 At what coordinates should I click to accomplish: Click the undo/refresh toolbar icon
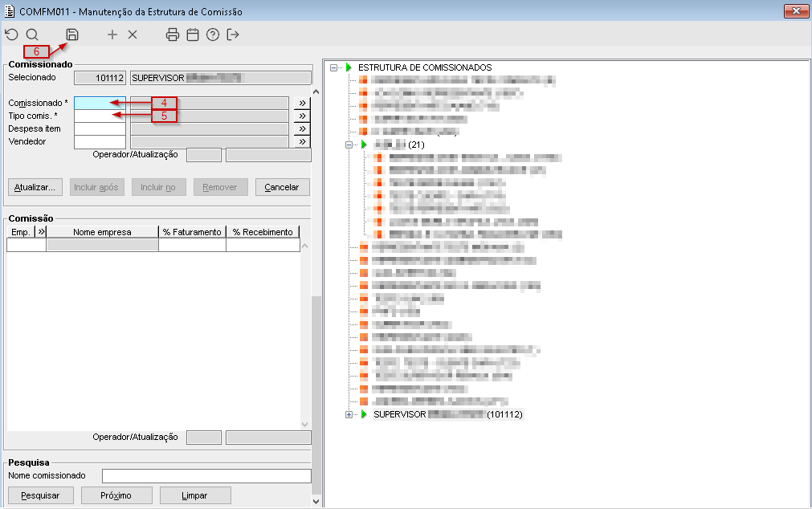coord(11,35)
